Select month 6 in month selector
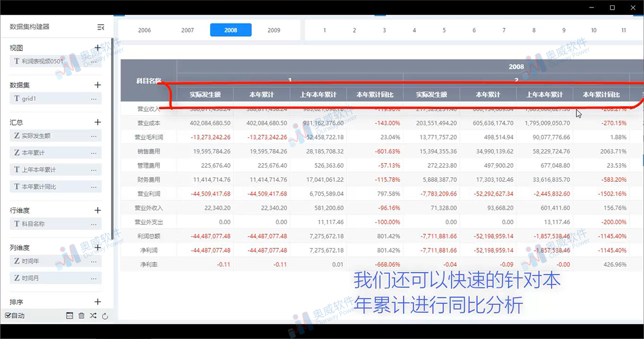The image size is (644, 339). (474, 31)
